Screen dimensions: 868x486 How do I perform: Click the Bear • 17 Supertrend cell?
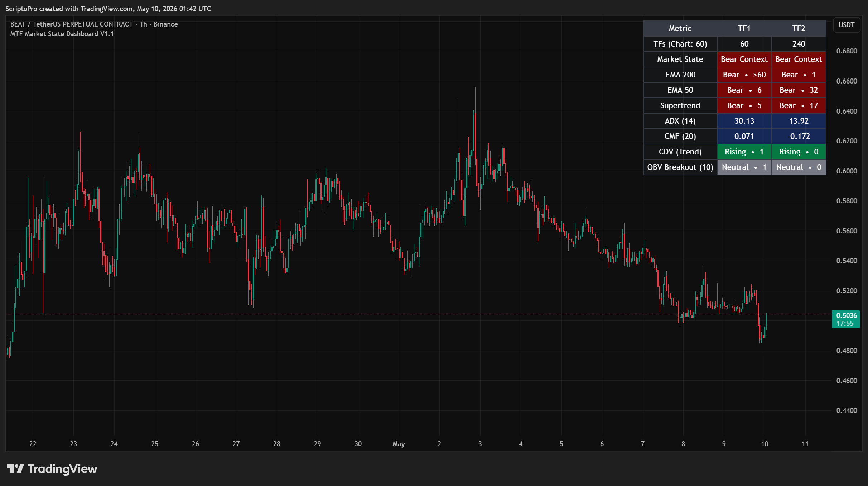tap(799, 105)
